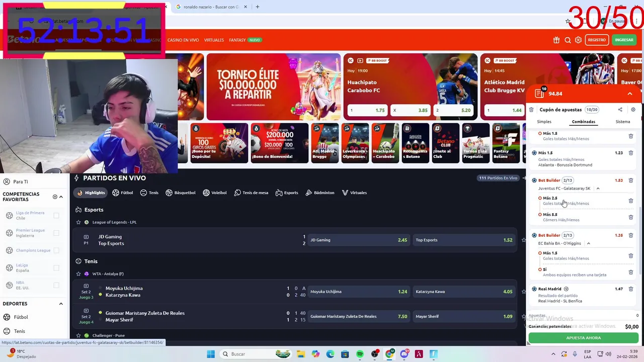Viewport: 644px width, 362px height.
Task: Bet on Mayar Sherif at 1.09
Action: [464, 316]
